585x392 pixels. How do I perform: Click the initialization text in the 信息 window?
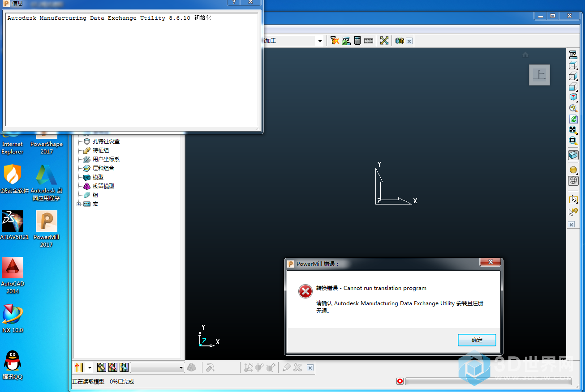click(109, 18)
